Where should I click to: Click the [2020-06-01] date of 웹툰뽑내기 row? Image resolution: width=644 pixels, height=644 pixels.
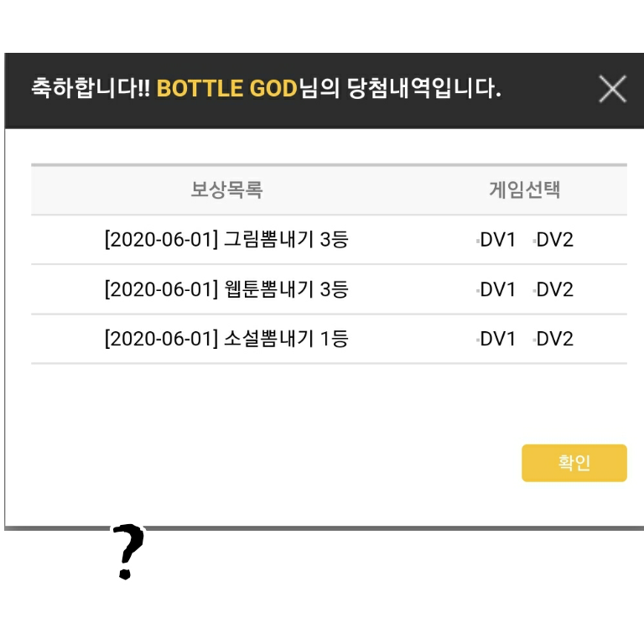click(161, 289)
